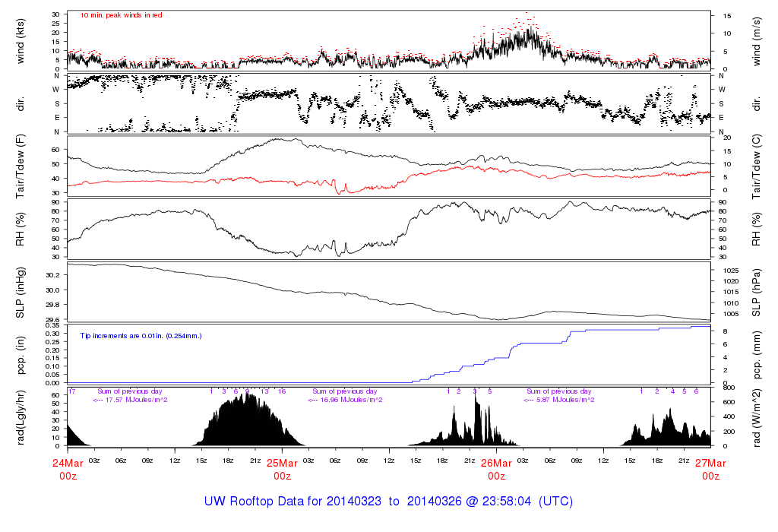Click the "0.15" precipitation inches tick
The image size is (778, 532).
[x=52, y=358]
